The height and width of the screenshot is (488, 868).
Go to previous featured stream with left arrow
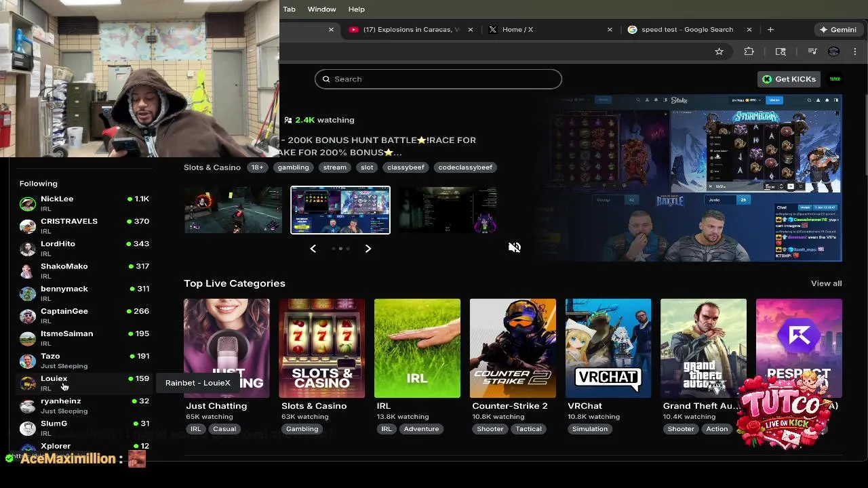(x=313, y=249)
